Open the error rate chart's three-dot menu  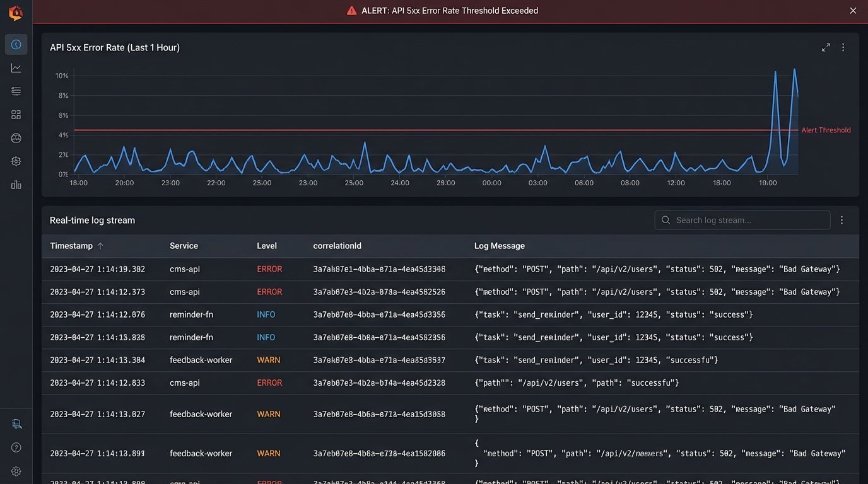(843, 47)
